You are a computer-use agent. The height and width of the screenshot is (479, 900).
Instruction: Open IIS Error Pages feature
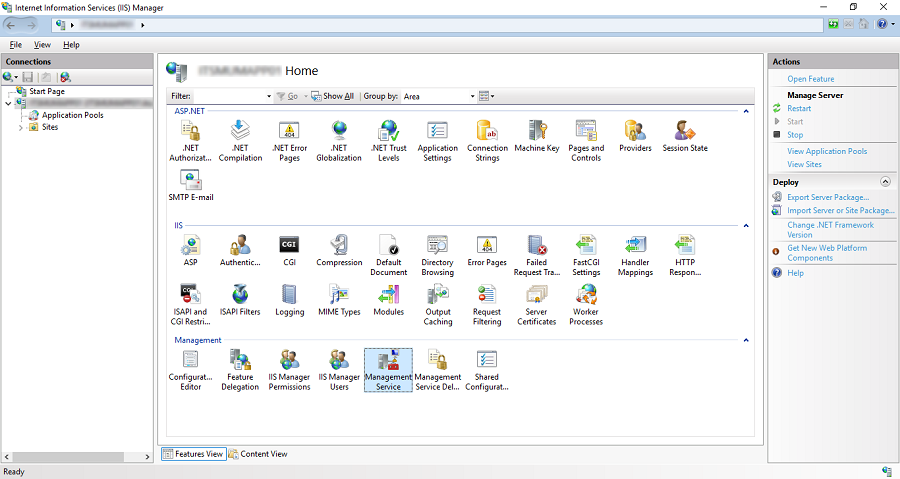(x=487, y=250)
